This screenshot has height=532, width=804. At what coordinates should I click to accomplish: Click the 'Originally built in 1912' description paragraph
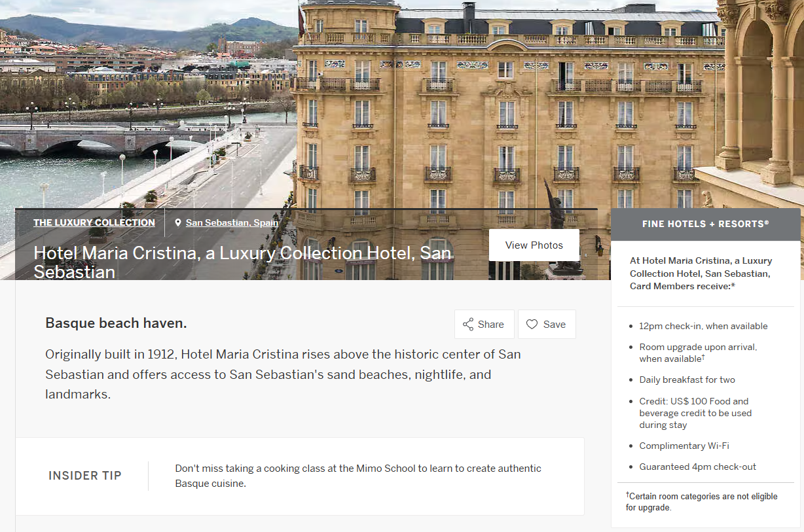(283, 374)
